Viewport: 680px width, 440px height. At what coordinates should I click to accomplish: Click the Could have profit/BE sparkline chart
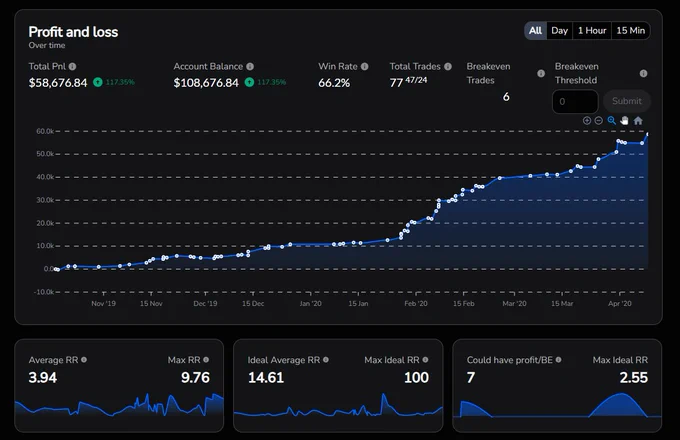(557, 405)
